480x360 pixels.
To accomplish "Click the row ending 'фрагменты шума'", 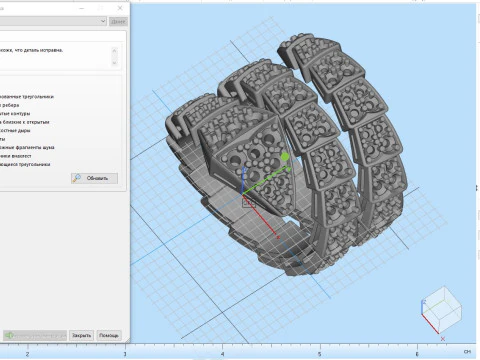I will [x=27, y=148].
